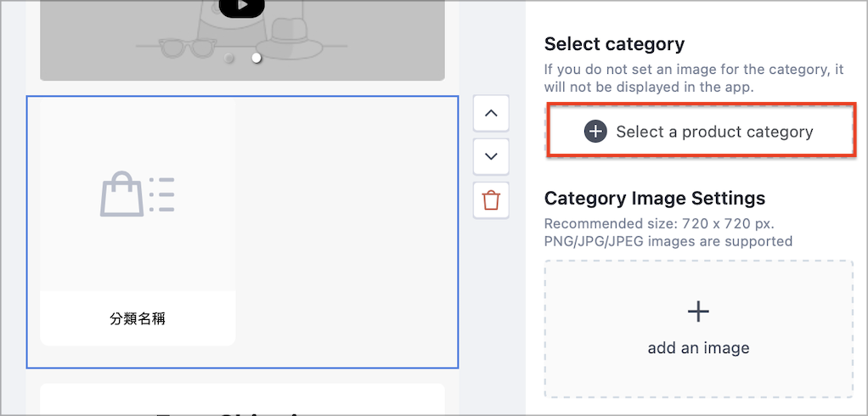
Task: Click the Select a product category button
Action: click(x=700, y=132)
